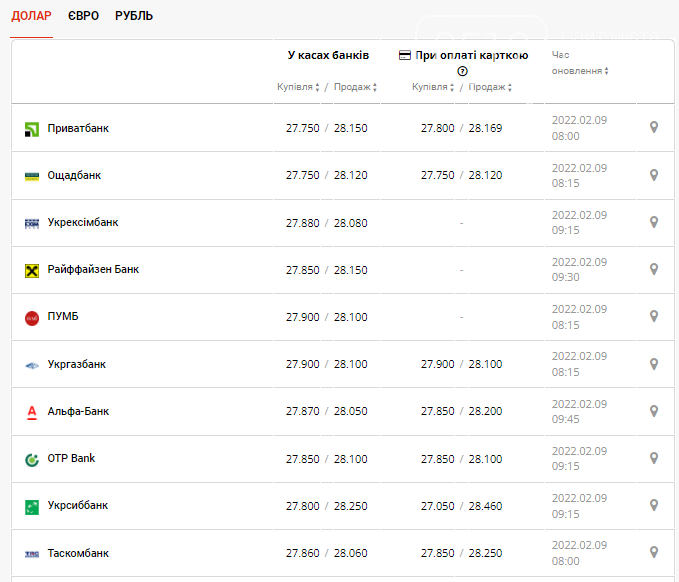Screen dimensions: 679x582
Task: Switch to the РУБЛЬ currency tab
Action: (x=134, y=16)
